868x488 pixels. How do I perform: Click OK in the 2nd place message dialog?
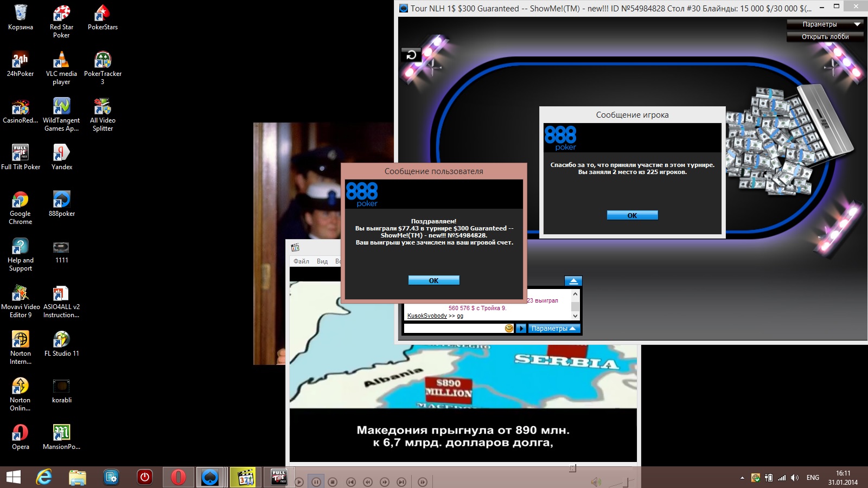tap(632, 215)
